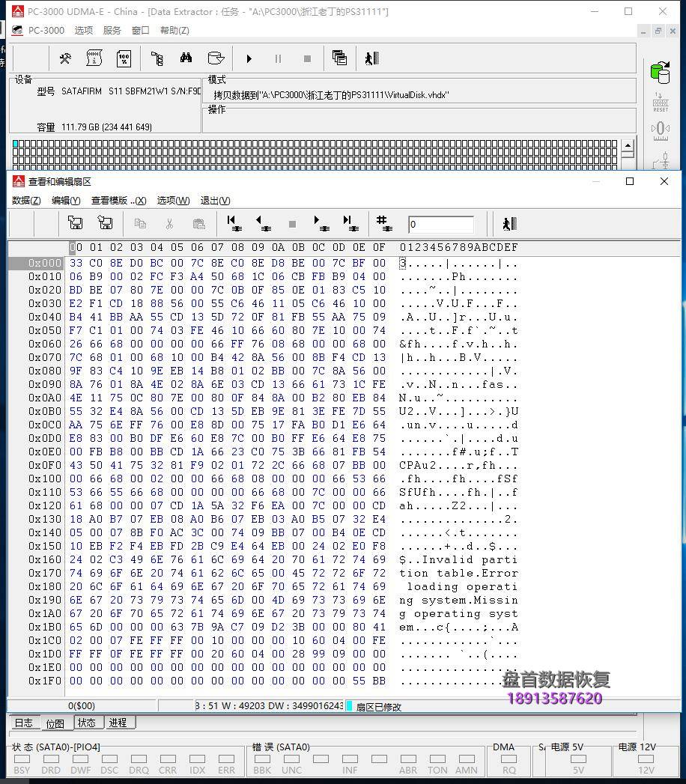Jump to last sector with the navigation icon
This screenshot has height=784, width=686.
point(349,223)
